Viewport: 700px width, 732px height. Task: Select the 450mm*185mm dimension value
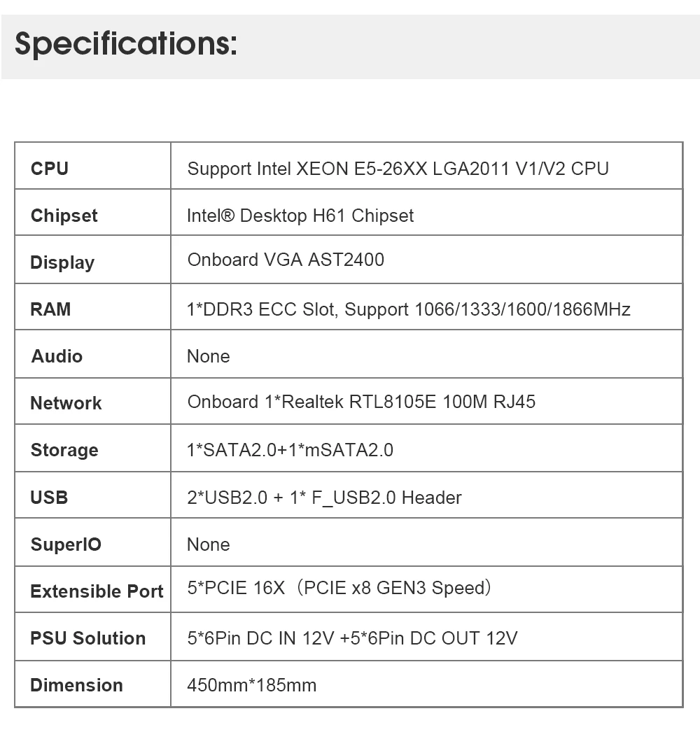(x=251, y=685)
